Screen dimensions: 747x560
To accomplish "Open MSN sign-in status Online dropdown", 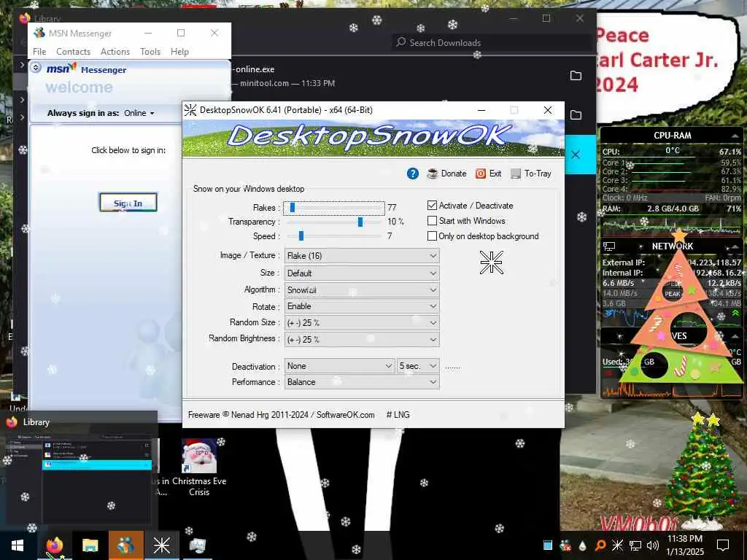I will click(x=139, y=113).
